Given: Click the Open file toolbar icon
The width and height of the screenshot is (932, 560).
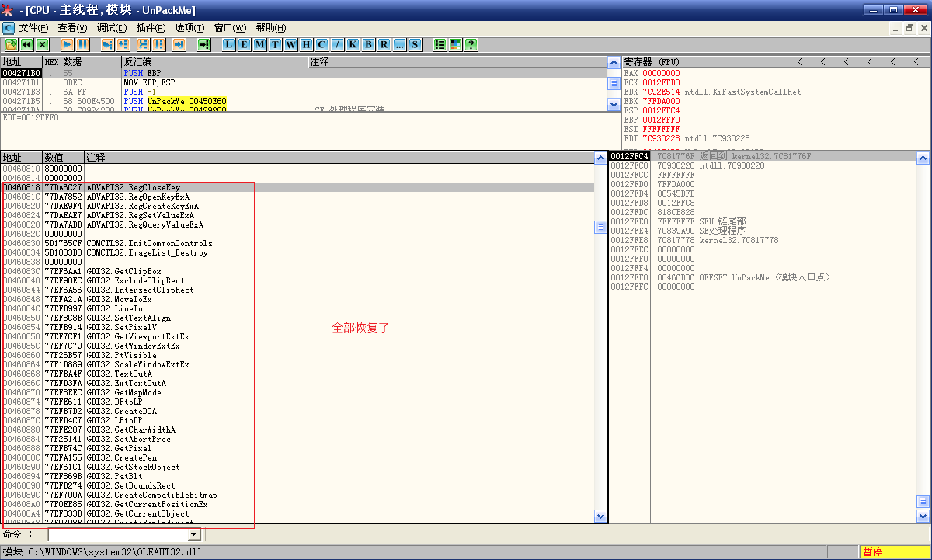Looking at the screenshot, I should [x=11, y=45].
